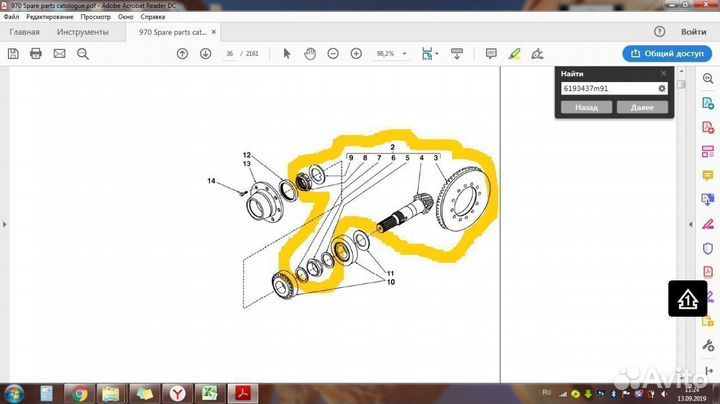Open the search settings gear dropdown
This screenshot has height=404, width=720.
click(x=662, y=88)
